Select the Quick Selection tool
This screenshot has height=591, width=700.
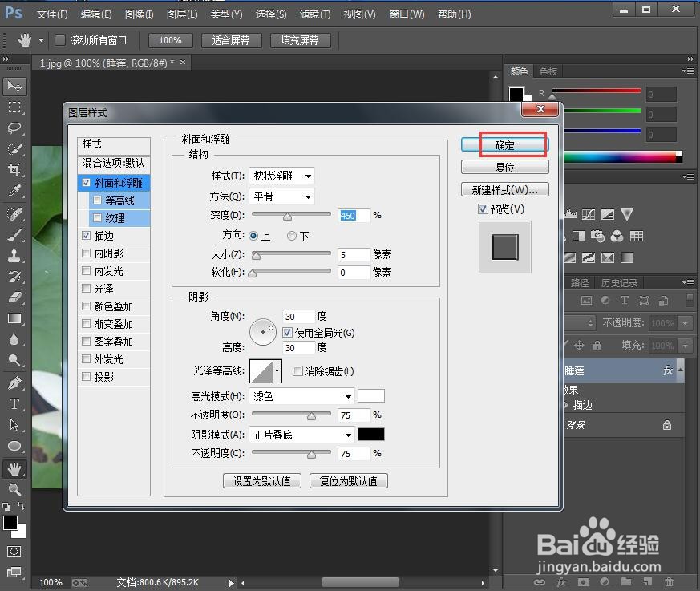coord(14,149)
